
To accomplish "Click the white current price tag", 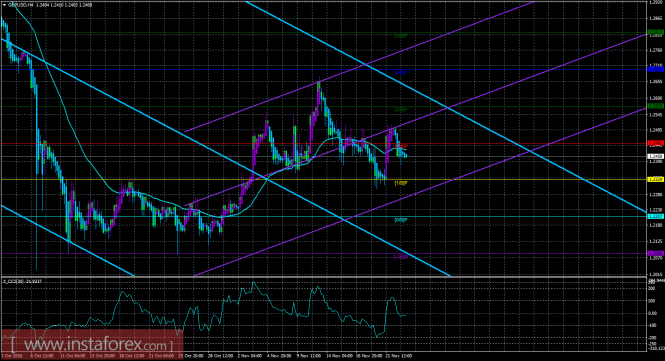I will (x=655, y=157).
